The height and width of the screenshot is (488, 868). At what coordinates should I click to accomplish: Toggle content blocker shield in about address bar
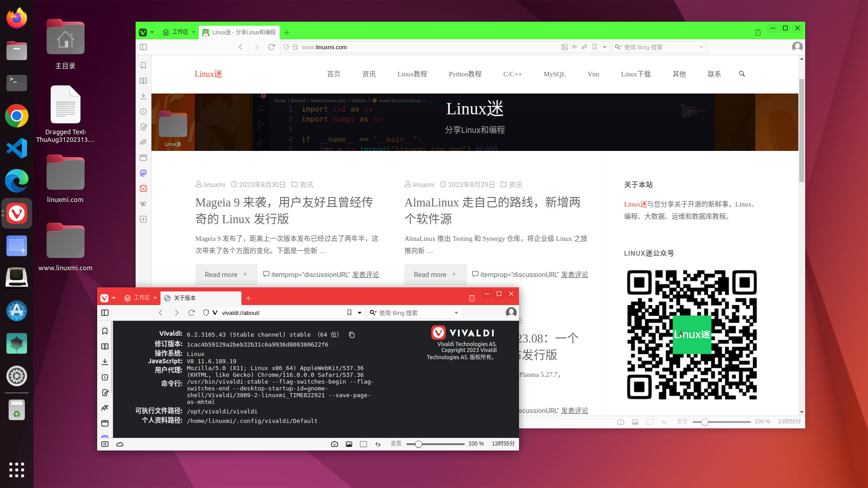206,313
